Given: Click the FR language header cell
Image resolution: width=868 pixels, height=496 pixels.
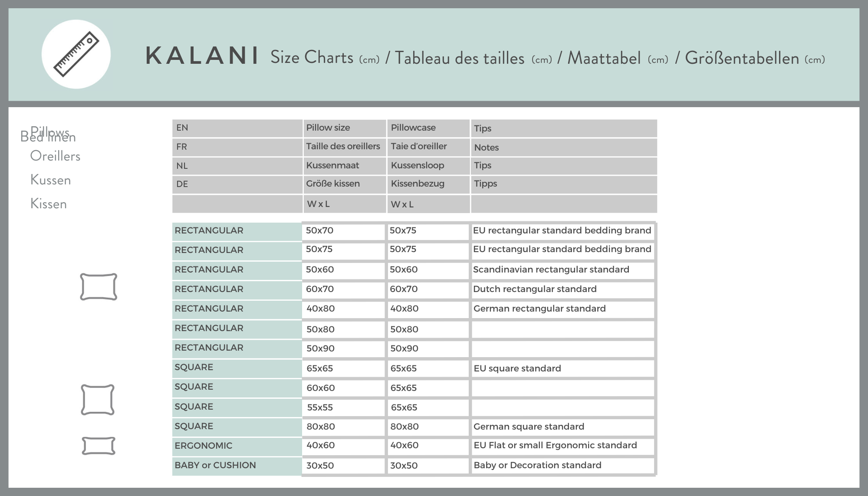Looking at the screenshot, I should click(237, 147).
